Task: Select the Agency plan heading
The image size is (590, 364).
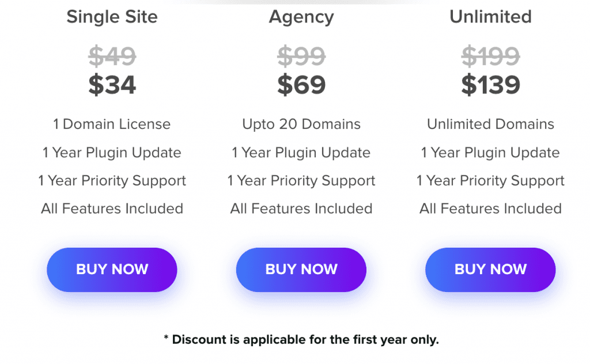Action: 301,18
